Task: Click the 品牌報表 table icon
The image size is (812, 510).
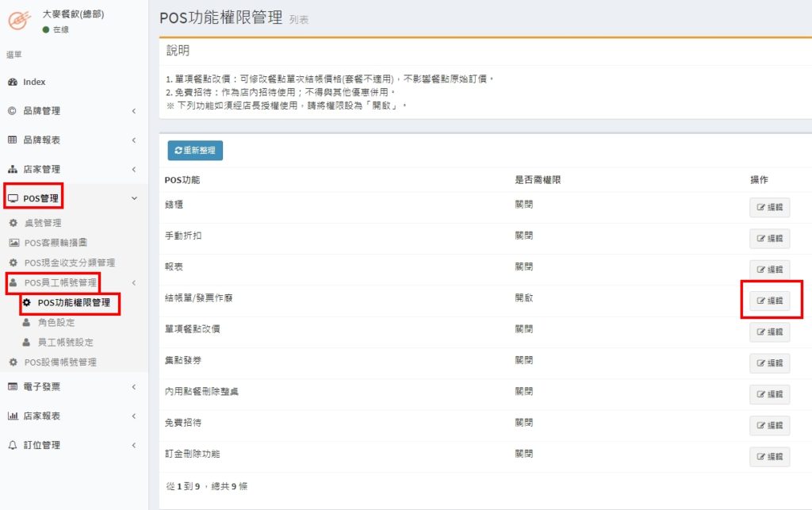Action: click(x=13, y=140)
